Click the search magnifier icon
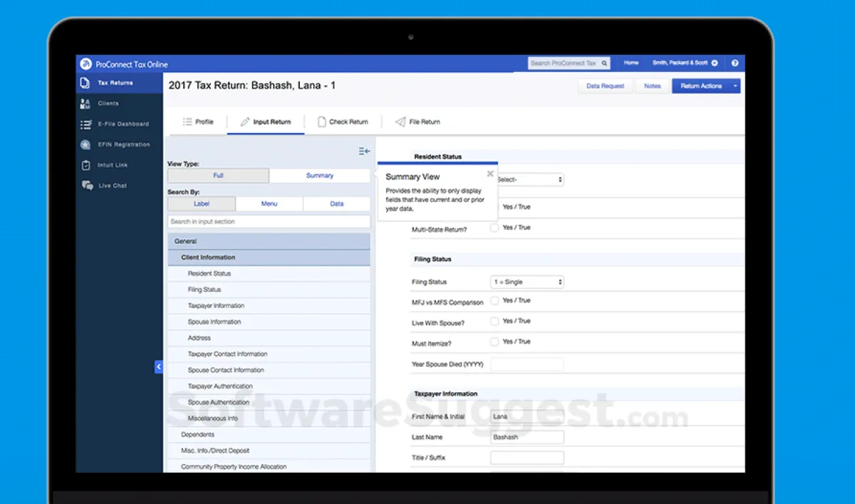Viewport: 855px width, 504px height. [x=605, y=63]
